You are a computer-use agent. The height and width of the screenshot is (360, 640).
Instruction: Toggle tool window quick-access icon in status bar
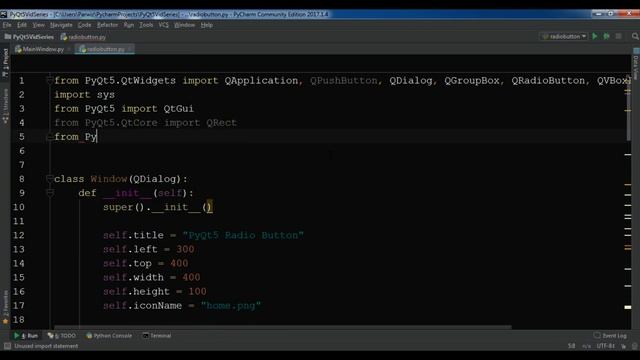(x=7, y=346)
